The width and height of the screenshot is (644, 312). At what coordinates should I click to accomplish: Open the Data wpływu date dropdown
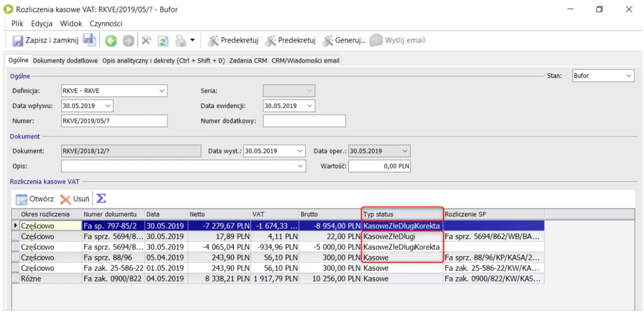pyautogui.click(x=108, y=106)
